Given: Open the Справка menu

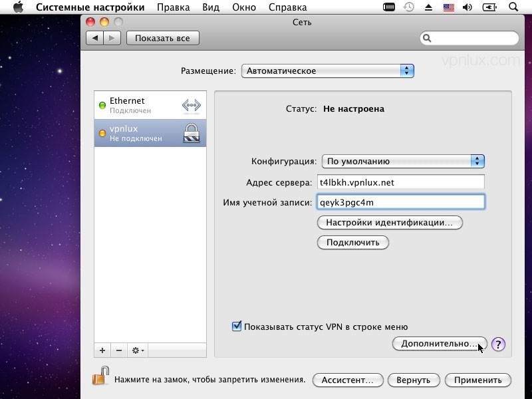Looking at the screenshot, I should (288, 7).
